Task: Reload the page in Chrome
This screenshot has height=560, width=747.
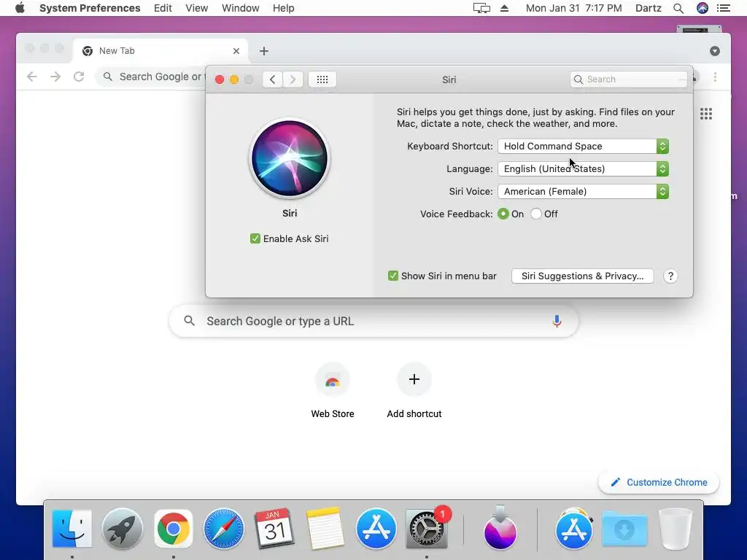Action: [x=79, y=77]
